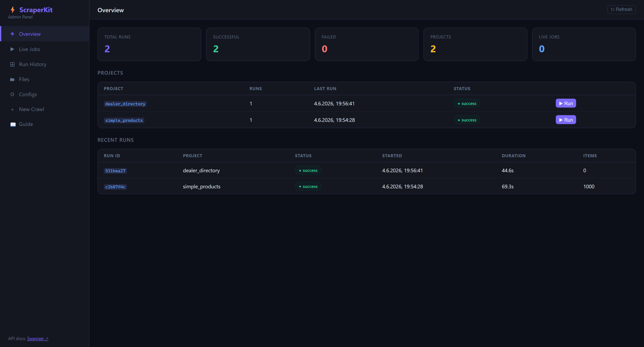Click the ITEMS column header

[590, 156]
